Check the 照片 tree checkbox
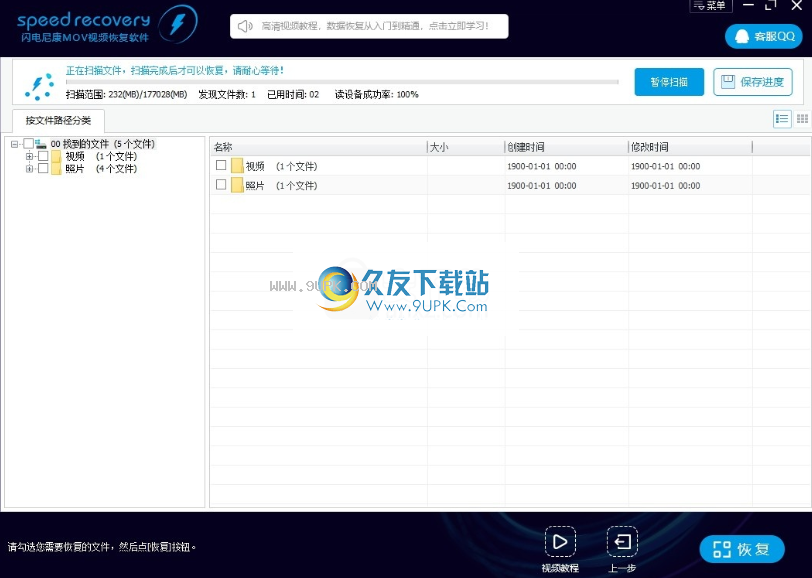The height and width of the screenshot is (578, 812). click(x=43, y=168)
